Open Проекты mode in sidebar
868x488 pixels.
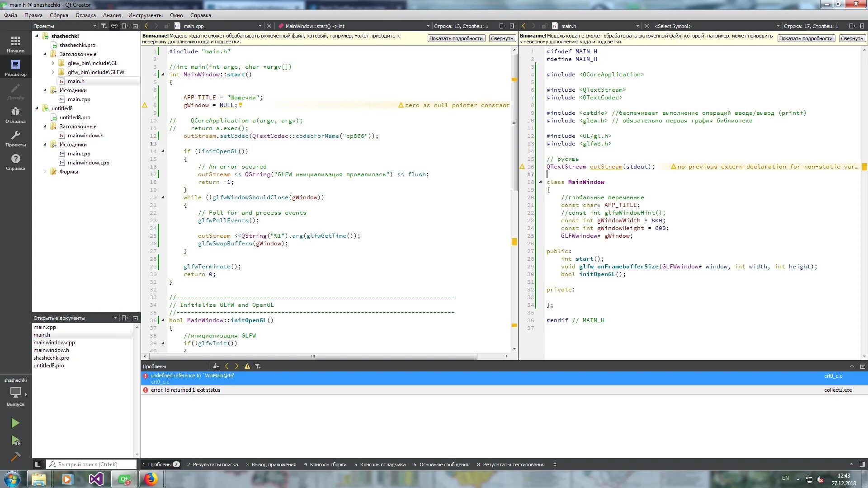click(x=15, y=138)
